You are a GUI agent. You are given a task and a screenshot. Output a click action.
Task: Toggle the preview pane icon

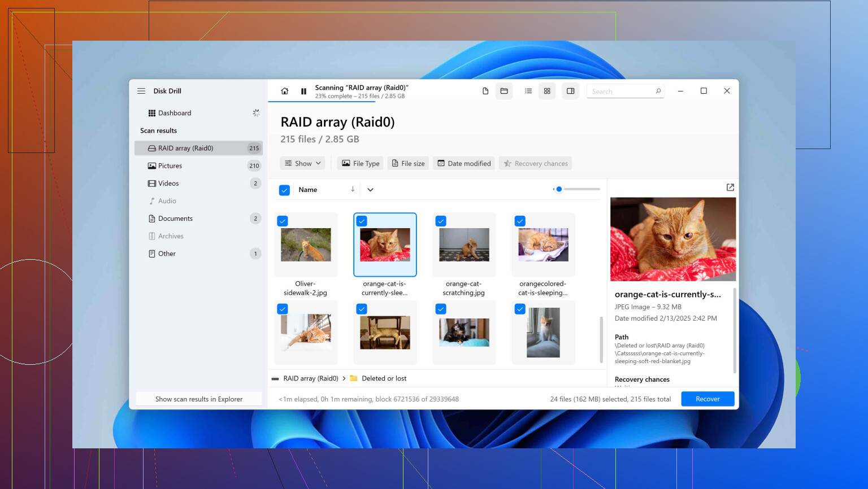coord(571,91)
